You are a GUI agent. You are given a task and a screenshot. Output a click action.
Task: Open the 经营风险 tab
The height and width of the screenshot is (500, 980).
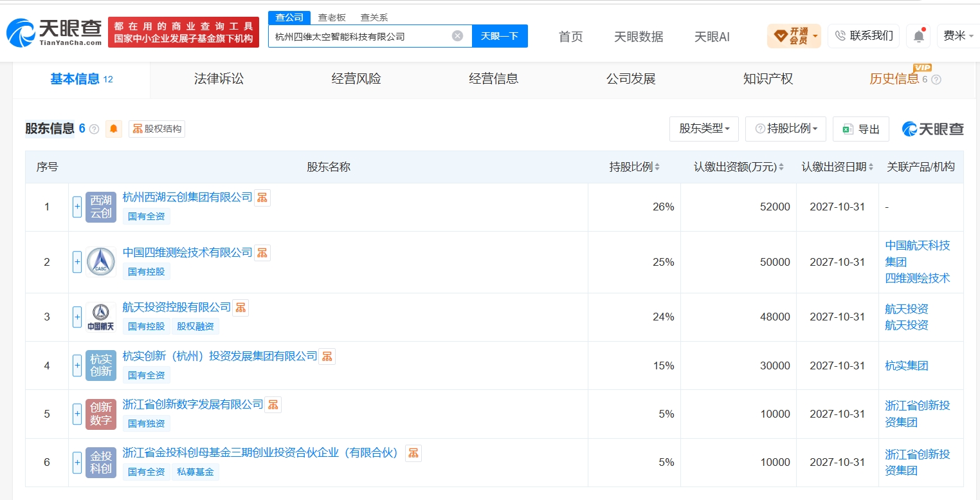pos(356,79)
